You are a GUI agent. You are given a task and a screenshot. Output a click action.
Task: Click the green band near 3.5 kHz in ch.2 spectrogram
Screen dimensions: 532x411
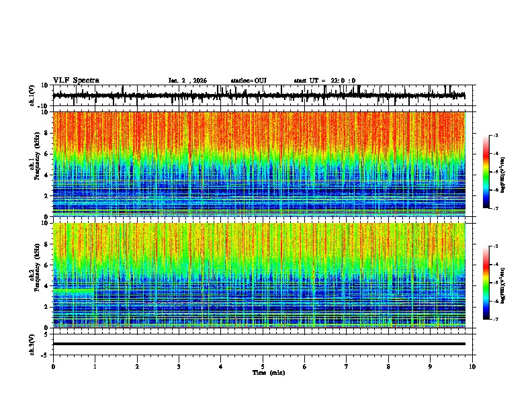point(73,291)
